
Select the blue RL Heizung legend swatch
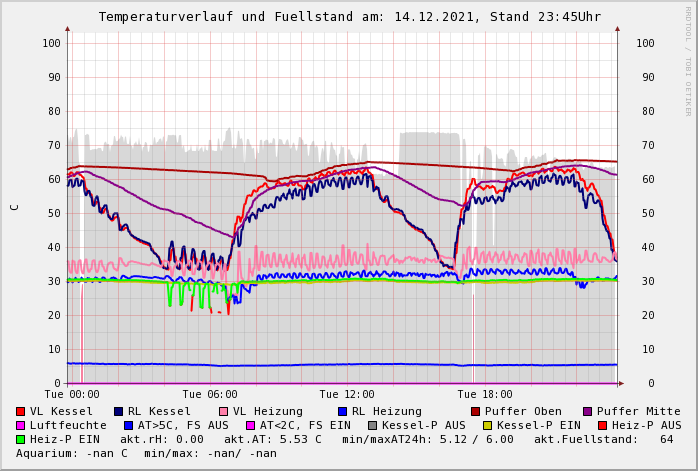(x=342, y=412)
